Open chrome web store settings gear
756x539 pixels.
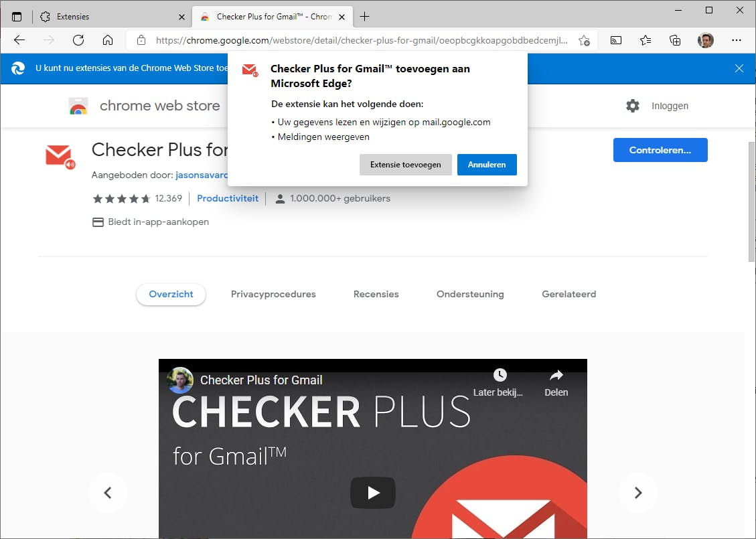point(633,106)
